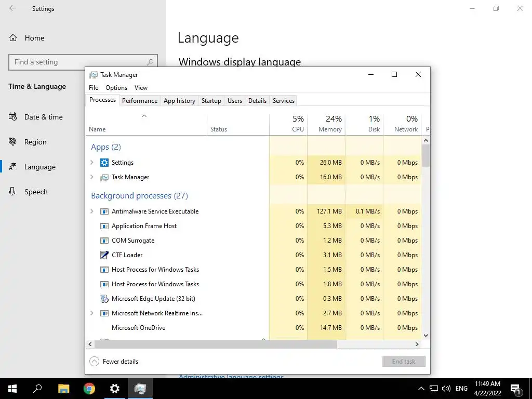This screenshot has width=532, height=399.
Task: Launch Chrome from the taskbar
Action: [x=89, y=389]
